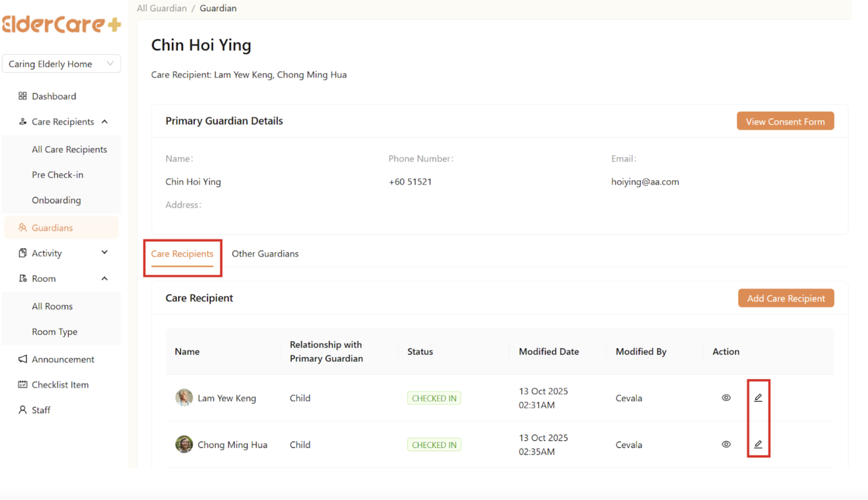Open the Announcement megaphone icon

pos(22,359)
